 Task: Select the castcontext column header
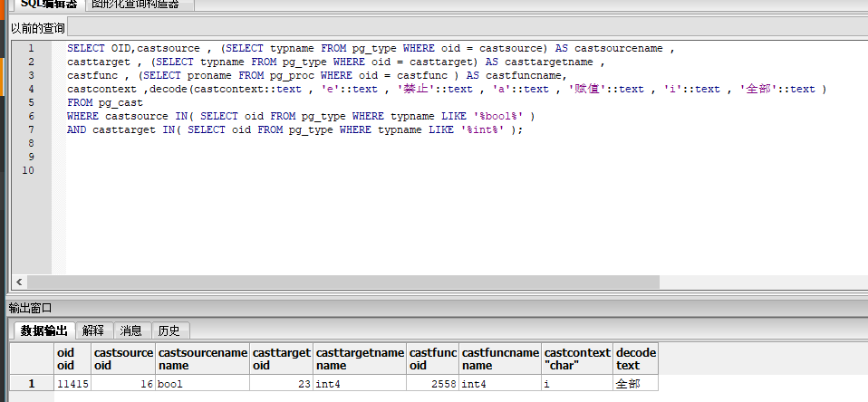tap(577, 359)
